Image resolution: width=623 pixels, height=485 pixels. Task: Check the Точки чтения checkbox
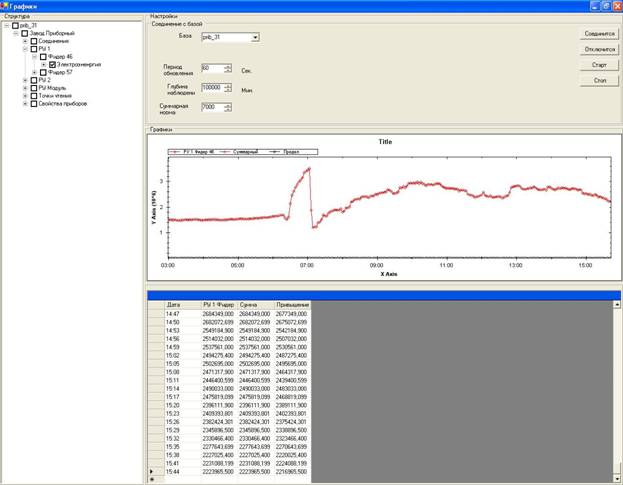pos(34,96)
